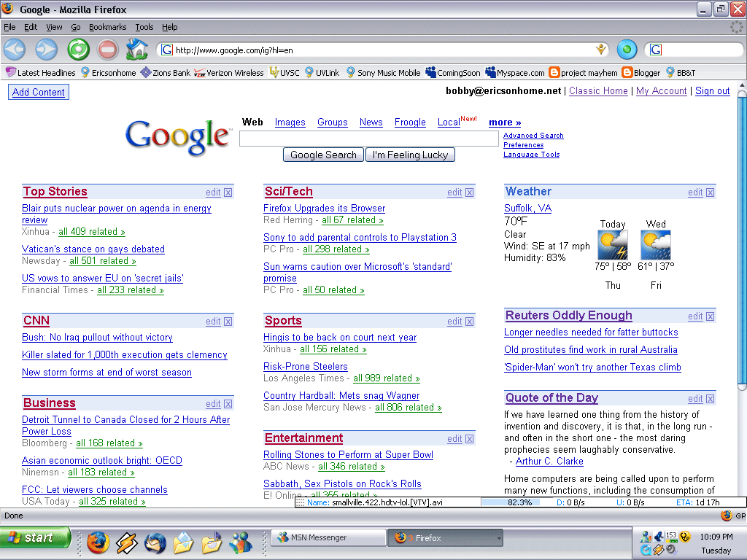Focus the Google search text box
This screenshot has height=560, width=747.
pos(368,139)
